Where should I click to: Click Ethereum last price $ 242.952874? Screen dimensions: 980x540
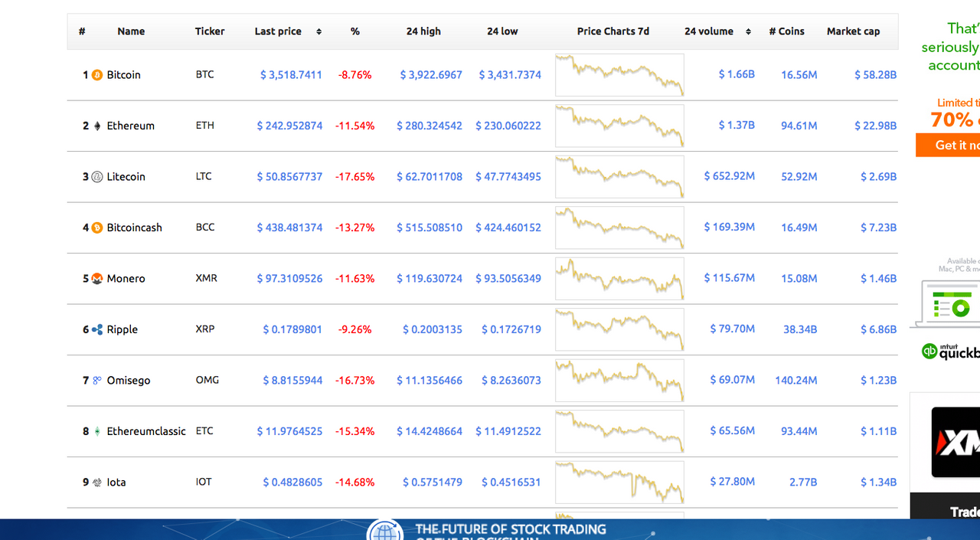coord(289,126)
